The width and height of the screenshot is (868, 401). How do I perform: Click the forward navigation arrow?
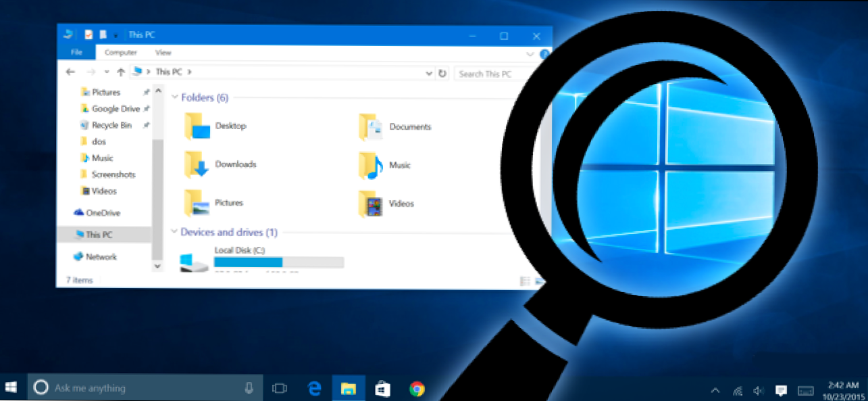91,72
